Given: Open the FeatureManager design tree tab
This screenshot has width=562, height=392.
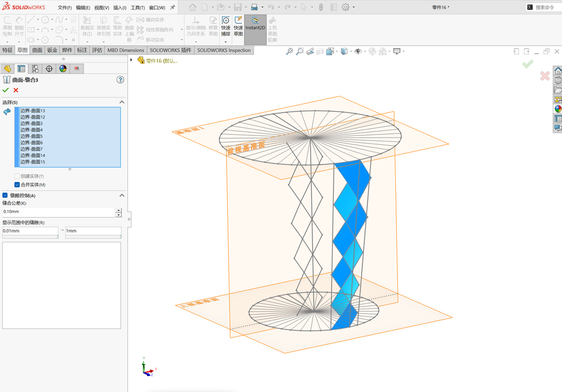Looking at the screenshot, I should pos(8,69).
